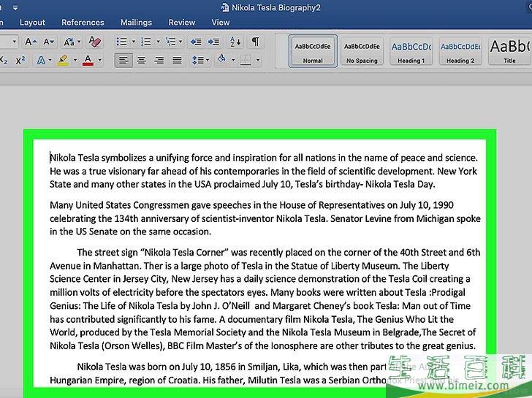
Task: Apply multilevel list formatting
Action: tap(170, 42)
